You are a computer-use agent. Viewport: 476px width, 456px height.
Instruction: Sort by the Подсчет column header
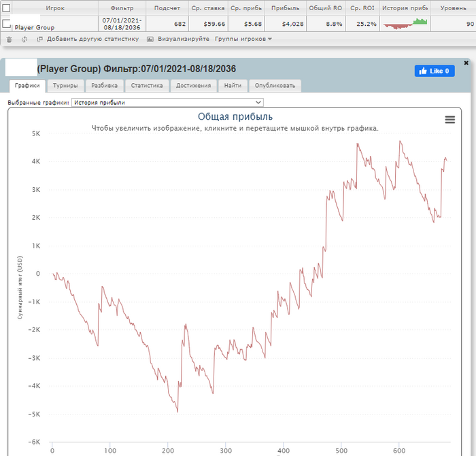point(167,8)
